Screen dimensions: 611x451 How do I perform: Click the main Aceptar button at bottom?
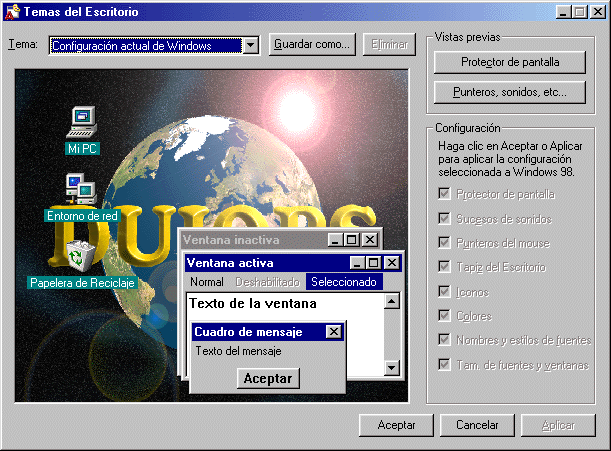(396, 425)
